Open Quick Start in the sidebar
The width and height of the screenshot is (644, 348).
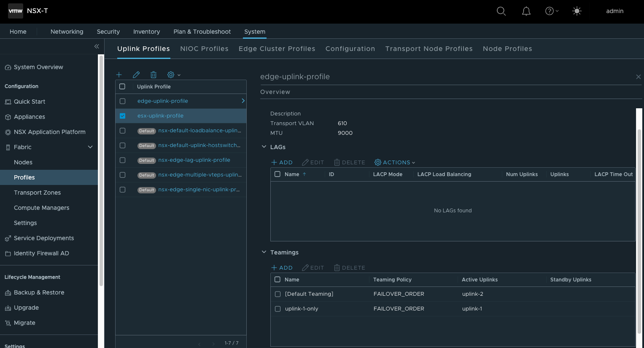[x=30, y=102]
